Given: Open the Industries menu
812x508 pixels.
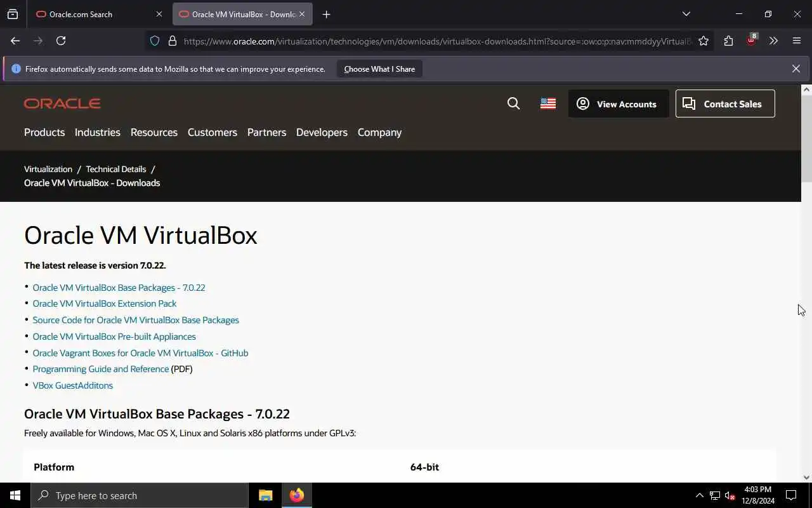Looking at the screenshot, I should point(98,132).
